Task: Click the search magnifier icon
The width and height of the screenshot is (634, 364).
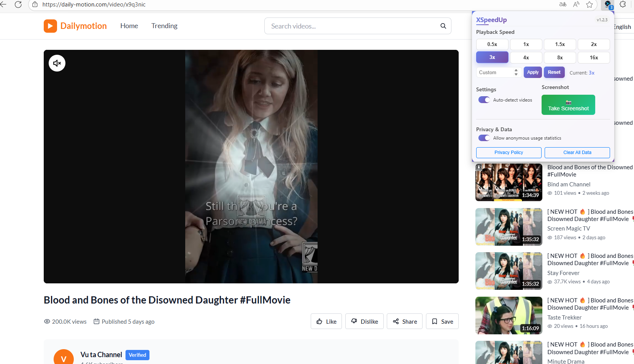Action: (443, 26)
